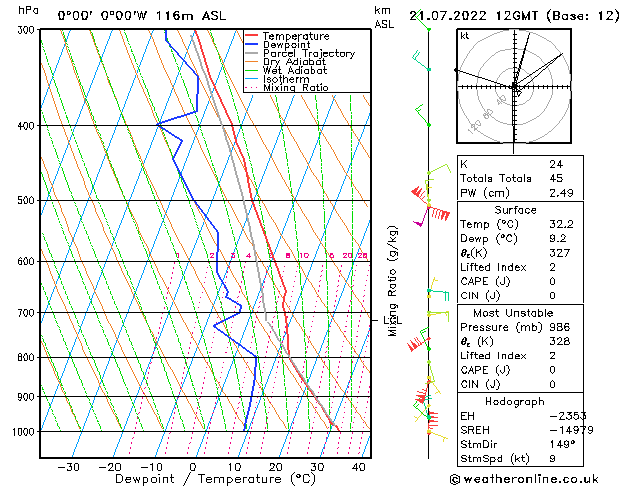Click the Temperature legend entry
This screenshot has width=629, height=486.
click(296, 36)
